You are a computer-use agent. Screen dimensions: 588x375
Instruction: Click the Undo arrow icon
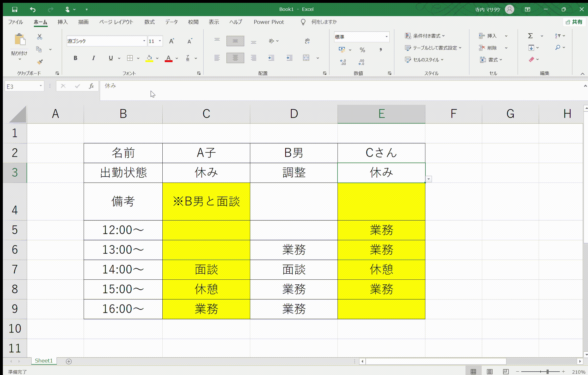tap(33, 9)
